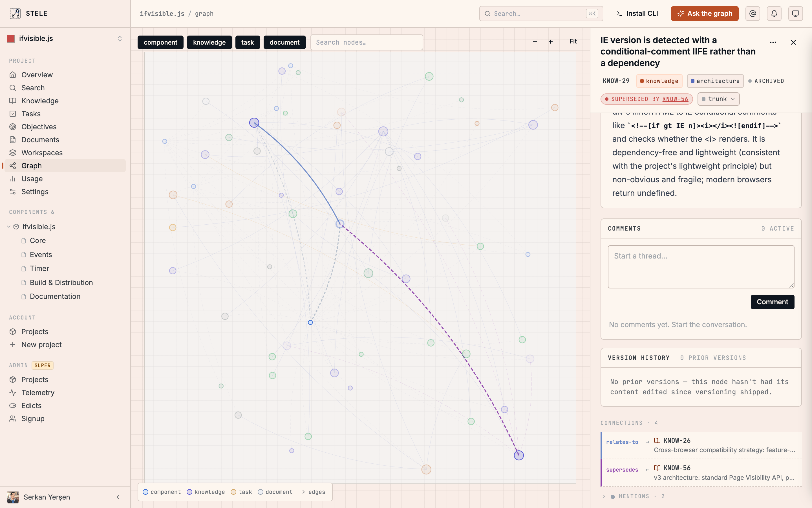Toggle the document node filter
Viewport: 812px width, 508px height.
[x=284, y=42]
